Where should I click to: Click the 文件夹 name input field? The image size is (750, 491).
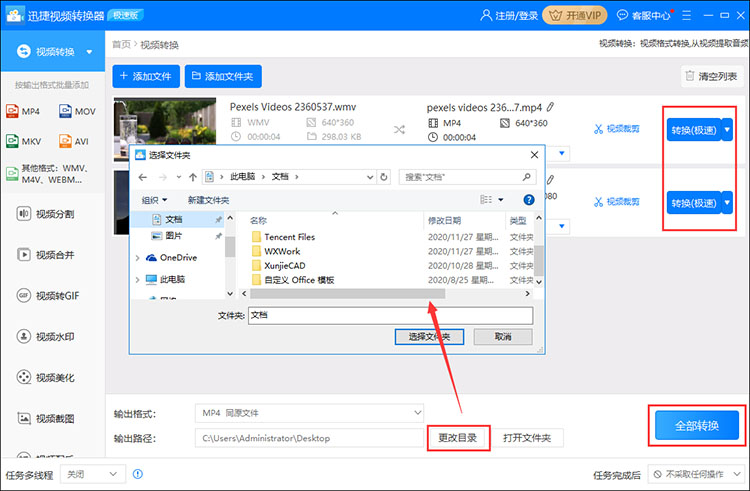pos(389,315)
